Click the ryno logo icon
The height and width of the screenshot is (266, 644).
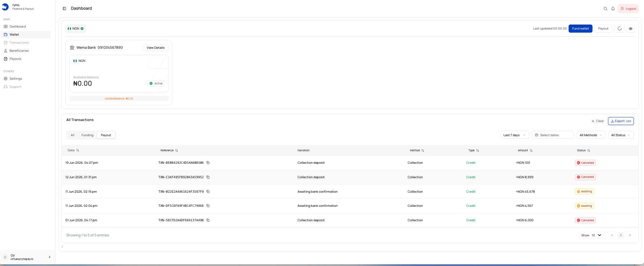[5, 7]
